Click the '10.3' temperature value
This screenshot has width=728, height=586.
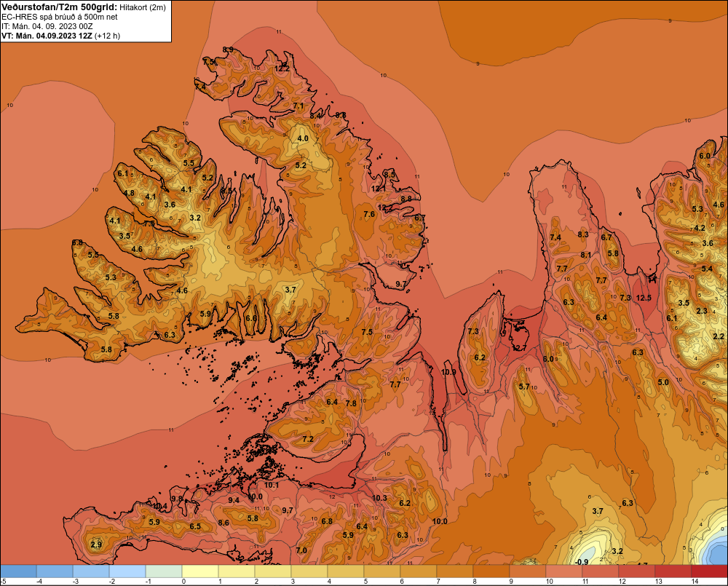coord(379,498)
